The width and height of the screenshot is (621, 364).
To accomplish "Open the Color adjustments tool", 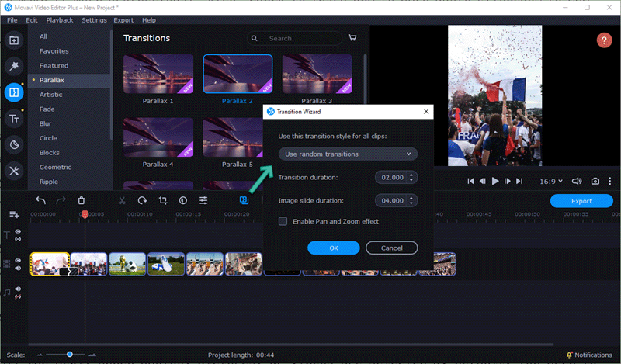I will (183, 200).
